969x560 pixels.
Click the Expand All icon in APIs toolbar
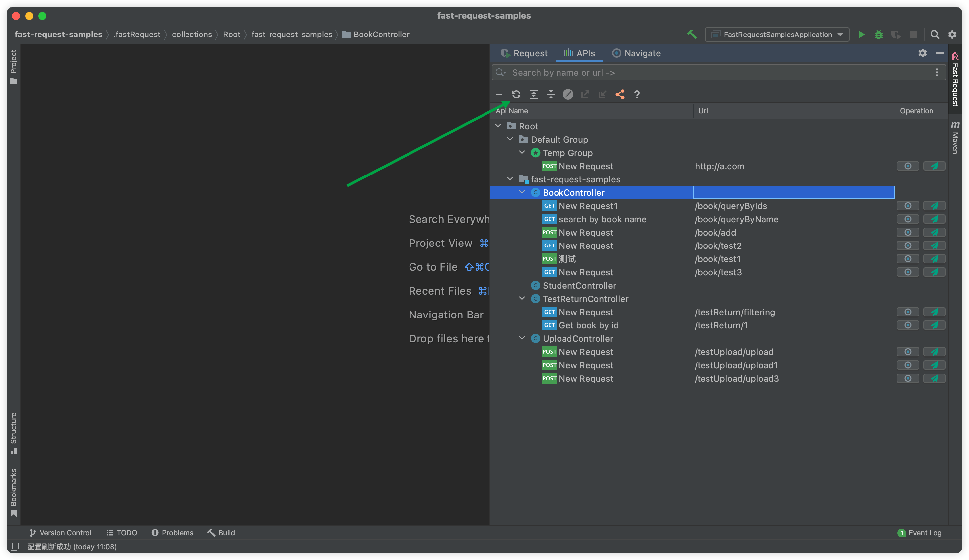coord(533,94)
